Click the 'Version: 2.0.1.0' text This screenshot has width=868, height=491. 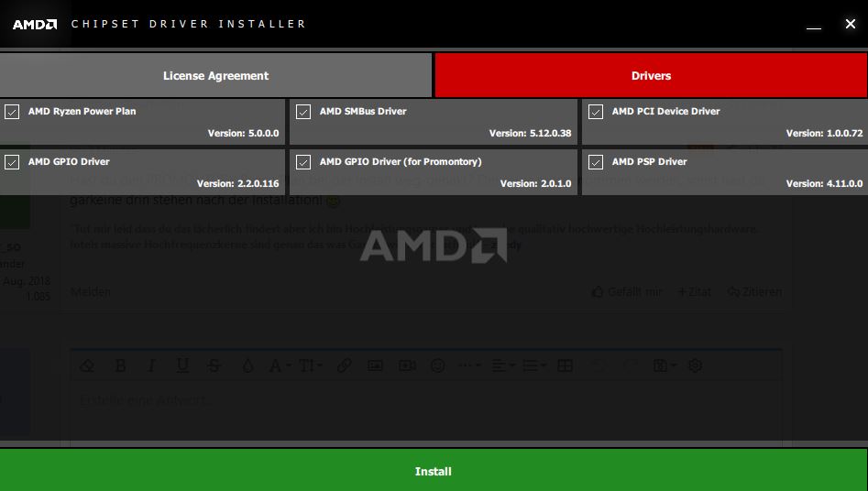point(536,184)
